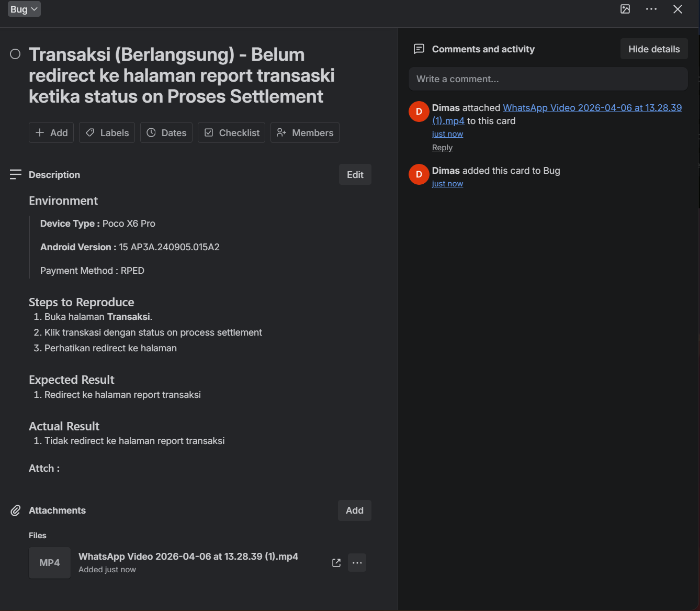
Task: Reply to the attachment activity
Action: (442, 148)
